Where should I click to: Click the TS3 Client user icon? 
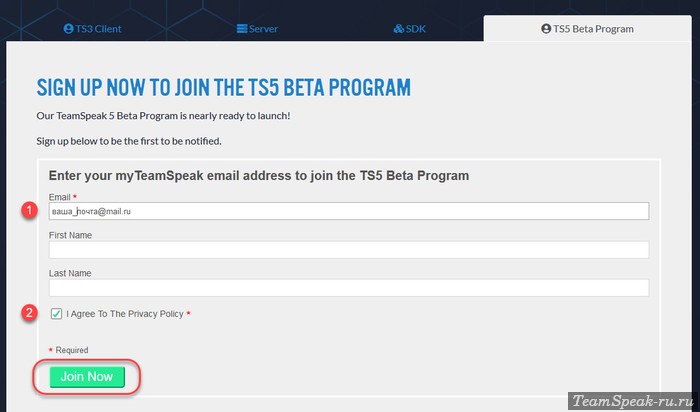(68, 29)
